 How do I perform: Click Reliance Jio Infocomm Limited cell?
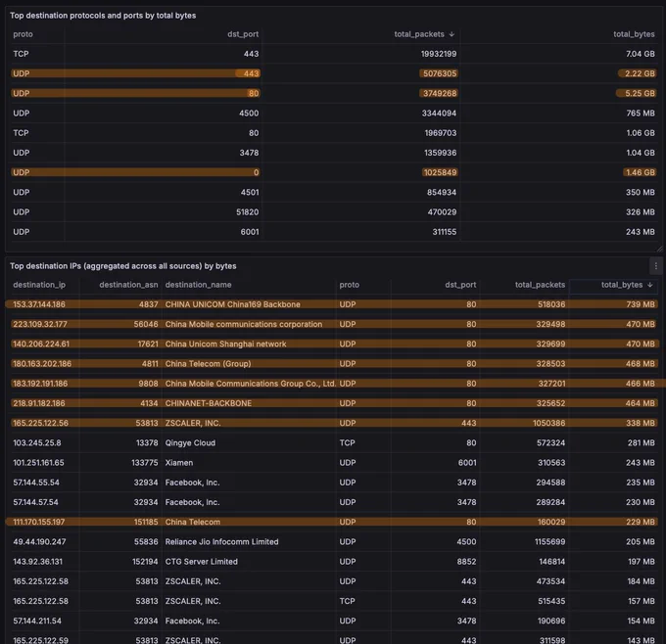pyautogui.click(x=221, y=542)
